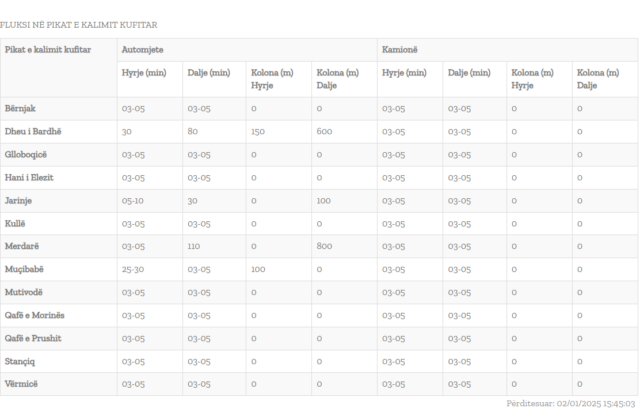Click the Mutivodë row label

pyautogui.click(x=25, y=292)
